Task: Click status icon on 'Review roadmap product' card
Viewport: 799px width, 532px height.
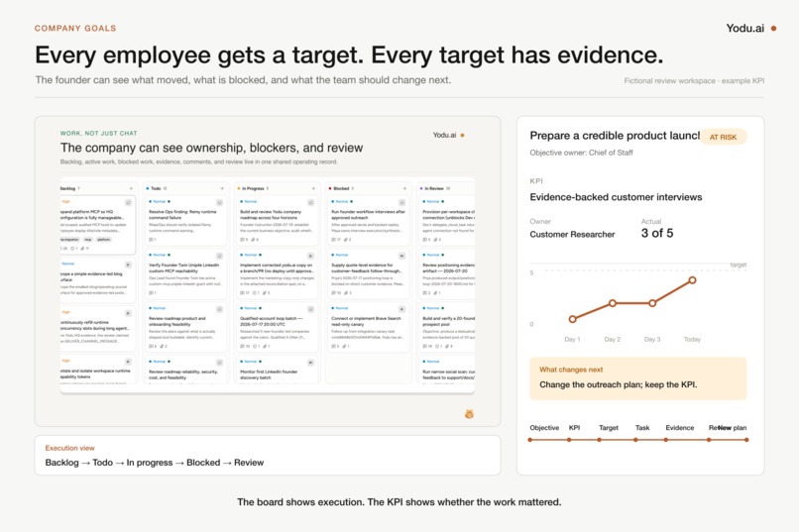Action: pos(220,309)
